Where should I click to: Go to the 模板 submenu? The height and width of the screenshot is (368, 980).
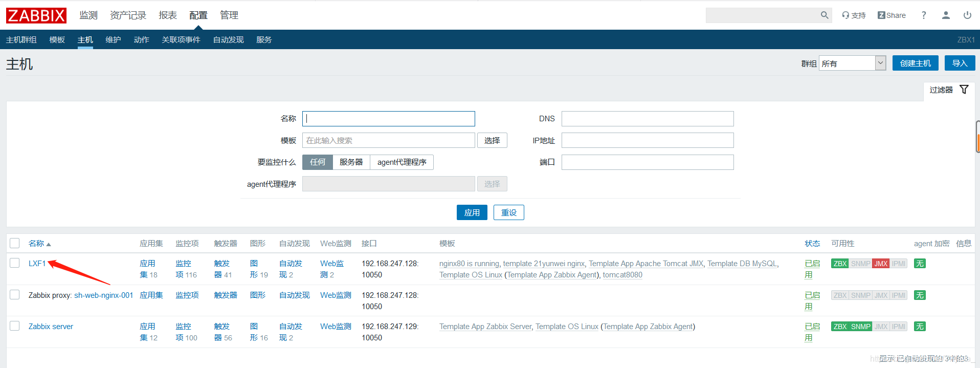coord(57,40)
